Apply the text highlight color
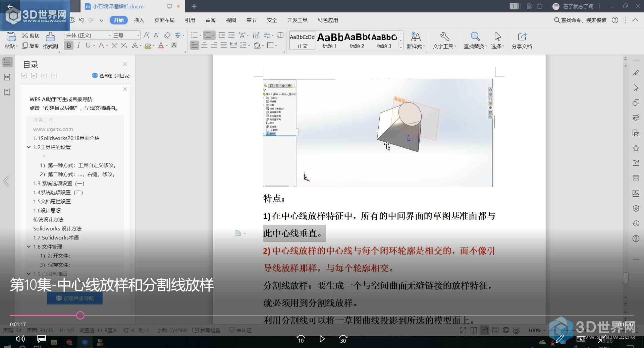 pyautogui.click(x=148, y=45)
